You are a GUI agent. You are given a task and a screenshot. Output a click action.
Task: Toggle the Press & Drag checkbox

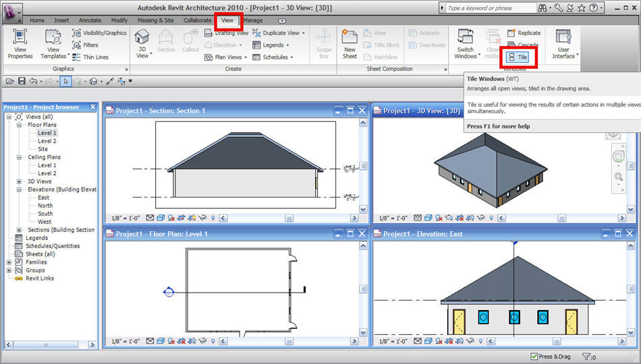[x=534, y=357]
